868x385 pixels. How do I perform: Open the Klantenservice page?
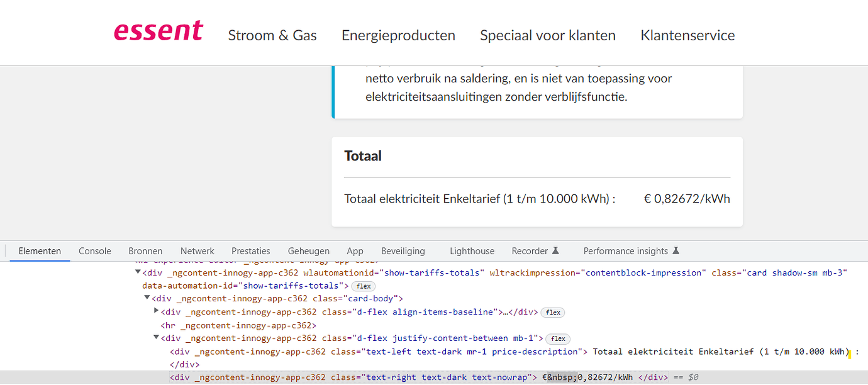pyautogui.click(x=687, y=35)
